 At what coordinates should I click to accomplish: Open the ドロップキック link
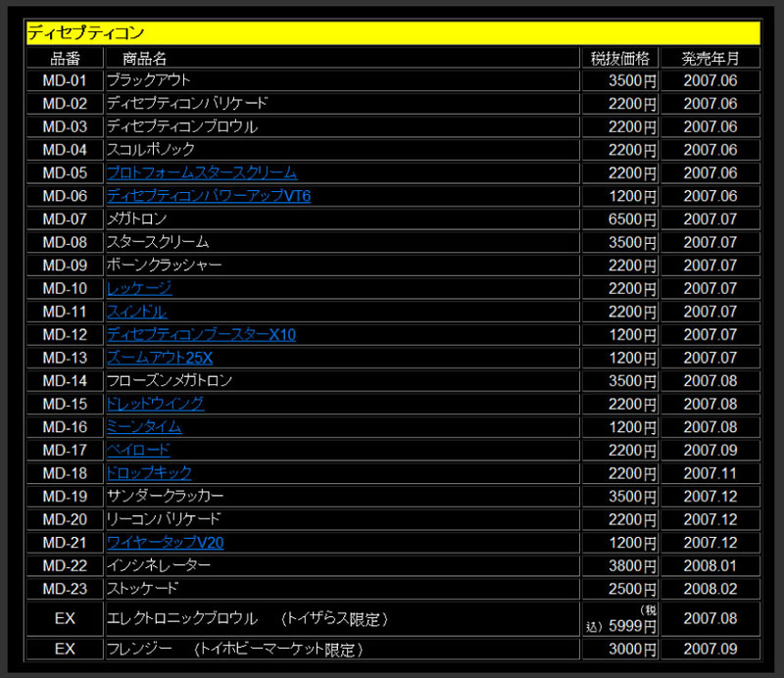(x=149, y=473)
